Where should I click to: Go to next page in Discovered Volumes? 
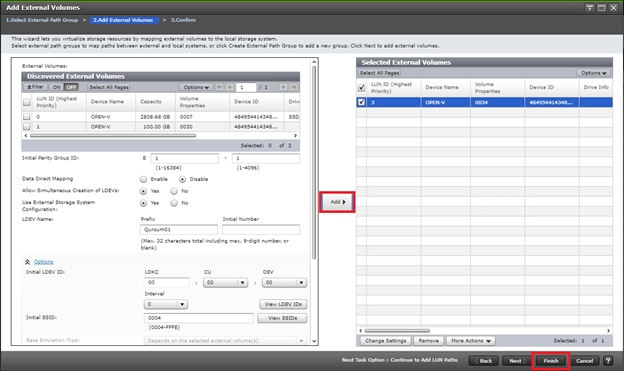tap(283, 87)
